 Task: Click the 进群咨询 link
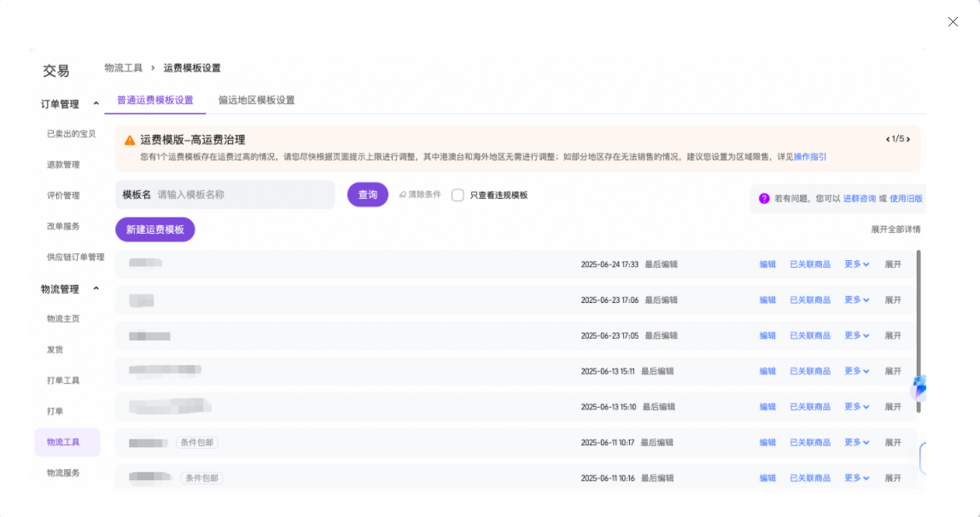point(860,199)
